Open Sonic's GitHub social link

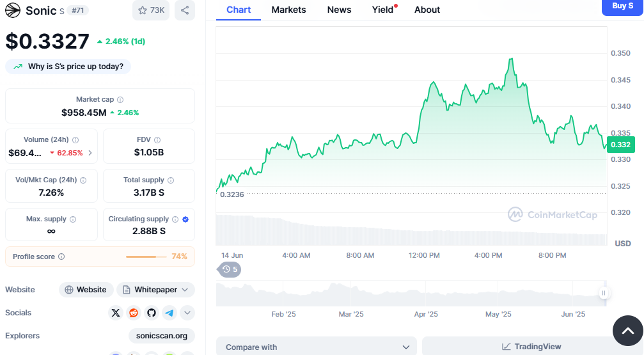pyautogui.click(x=152, y=313)
